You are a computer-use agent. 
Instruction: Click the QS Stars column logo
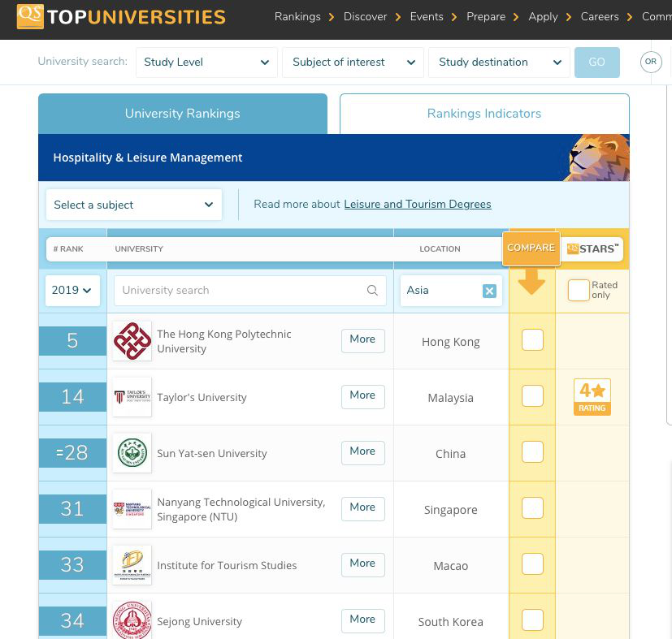click(592, 248)
